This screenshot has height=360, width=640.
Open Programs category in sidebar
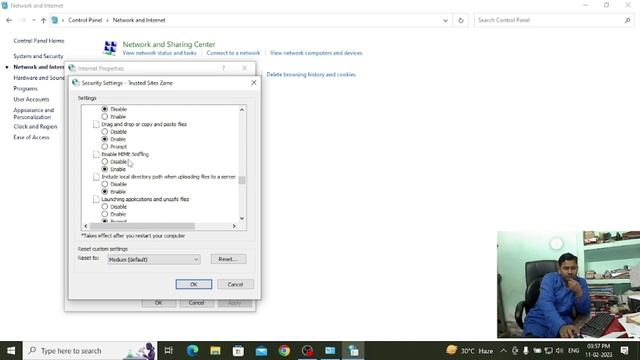point(25,88)
